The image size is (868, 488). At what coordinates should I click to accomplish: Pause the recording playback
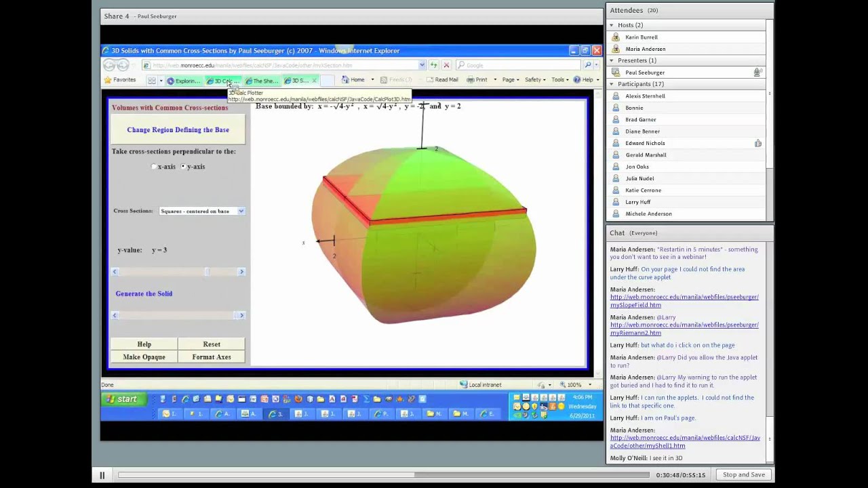pyautogui.click(x=102, y=475)
